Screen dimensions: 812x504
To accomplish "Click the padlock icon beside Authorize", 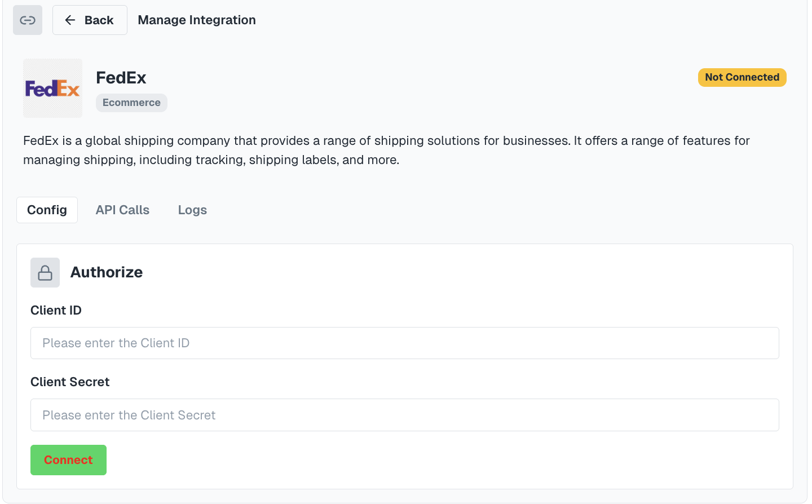I will [45, 273].
